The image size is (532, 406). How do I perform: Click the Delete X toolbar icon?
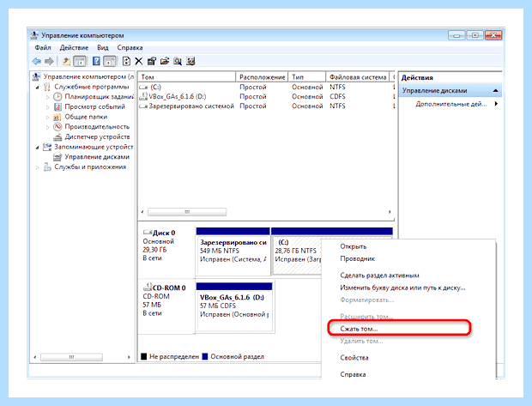click(x=139, y=62)
